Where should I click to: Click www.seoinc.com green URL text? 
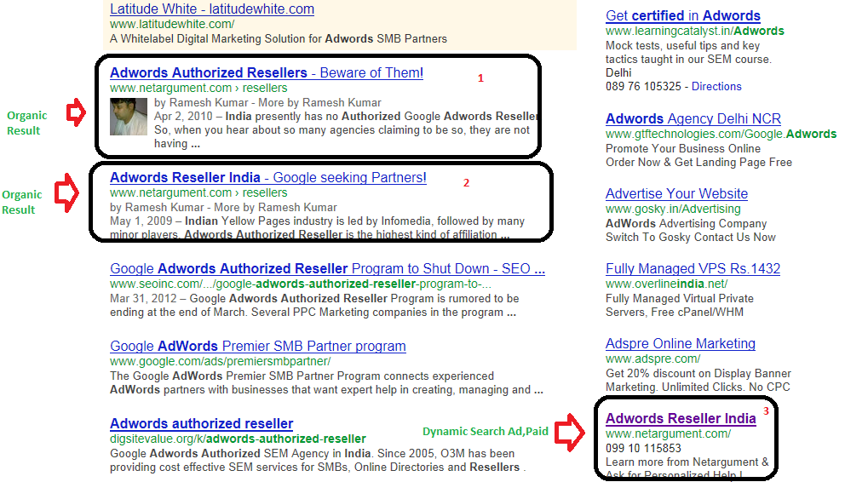[301, 284]
